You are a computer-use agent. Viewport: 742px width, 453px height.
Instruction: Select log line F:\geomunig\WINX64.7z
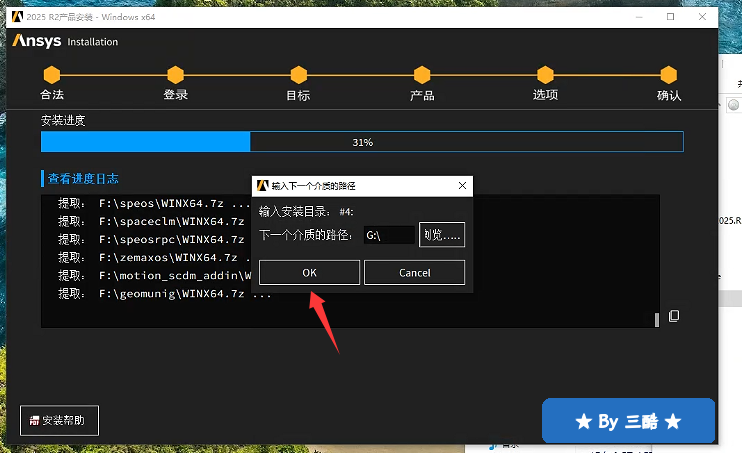click(x=164, y=293)
